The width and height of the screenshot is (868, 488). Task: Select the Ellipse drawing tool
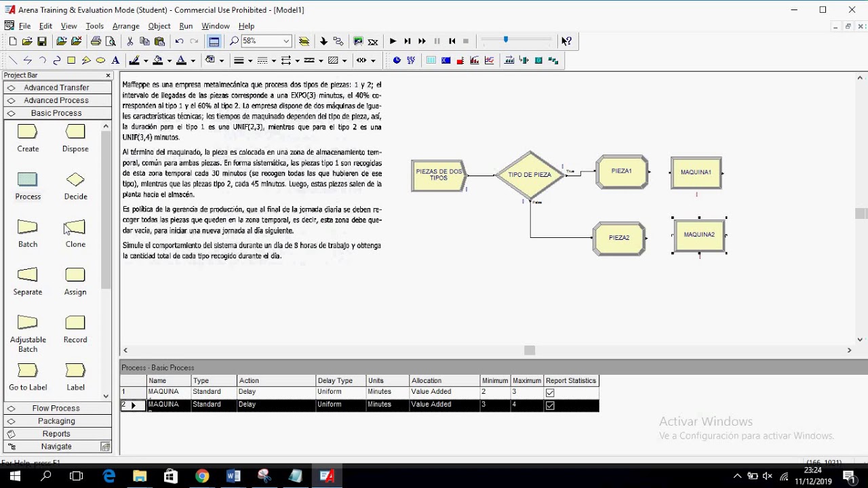point(100,60)
